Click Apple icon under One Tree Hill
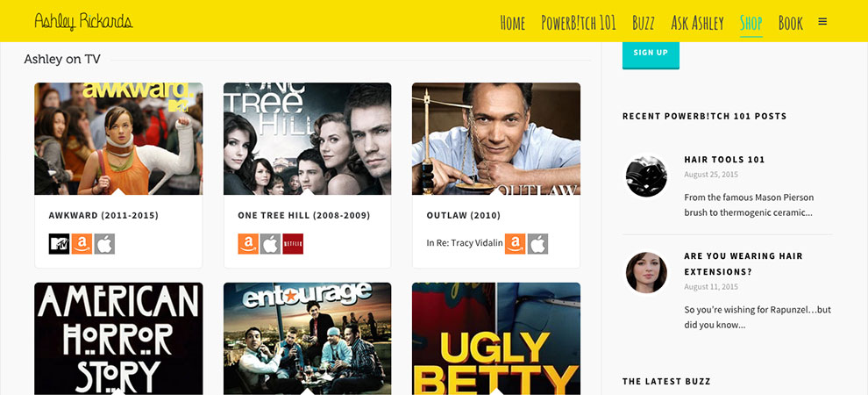Screen dimensions: 868x395 [271, 244]
